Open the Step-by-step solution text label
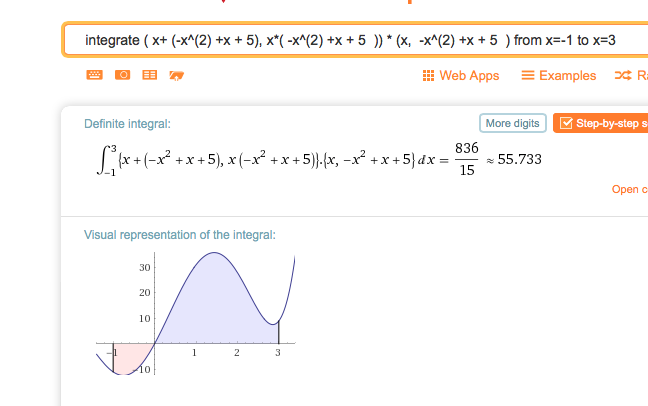Screen dimensions: 648x406 (612, 123)
